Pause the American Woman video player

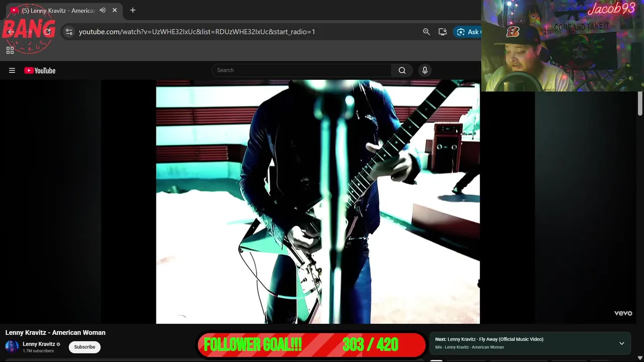pyautogui.click(x=318, y=202)
